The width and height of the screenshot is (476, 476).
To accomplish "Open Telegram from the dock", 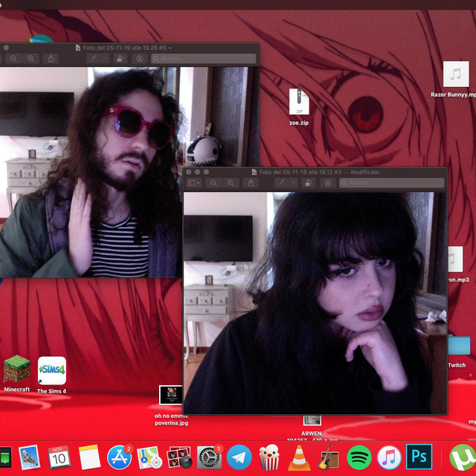I will (239, 457).
